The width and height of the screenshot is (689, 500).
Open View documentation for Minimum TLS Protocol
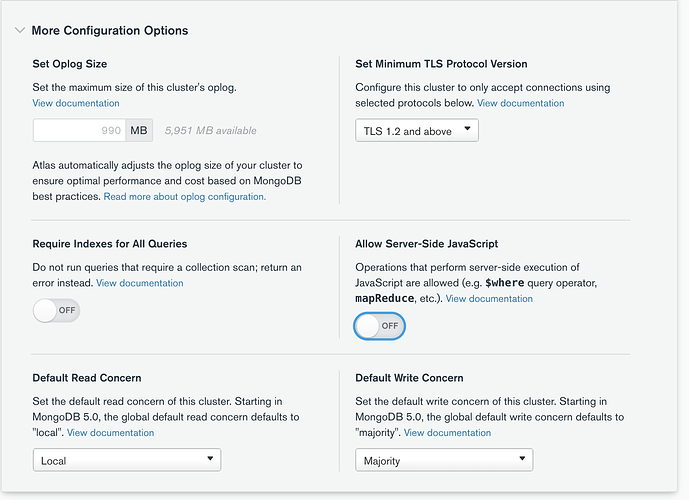(x=520, y=103)
